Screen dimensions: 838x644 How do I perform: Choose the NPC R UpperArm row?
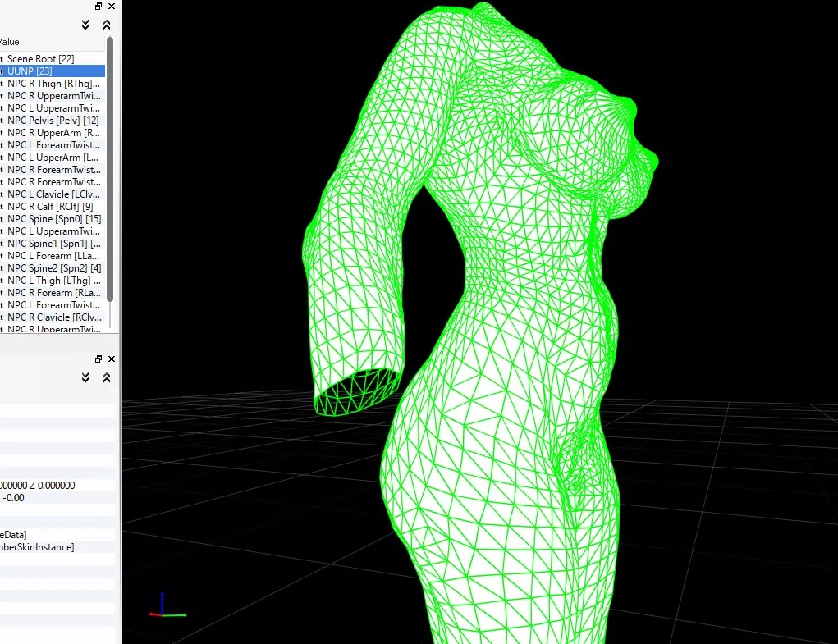(53, 132)
